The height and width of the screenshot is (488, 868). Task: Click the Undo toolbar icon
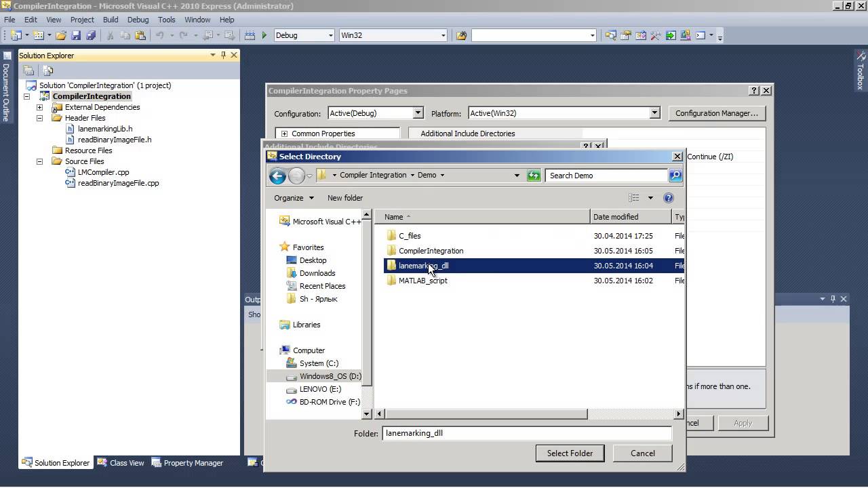(x=160, y=35)
